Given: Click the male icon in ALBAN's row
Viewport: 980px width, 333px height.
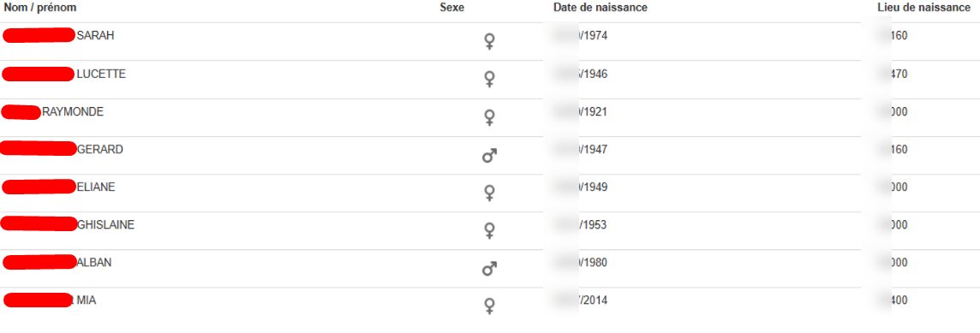Looking at the screenshot, I should click(x=489, y=269).
